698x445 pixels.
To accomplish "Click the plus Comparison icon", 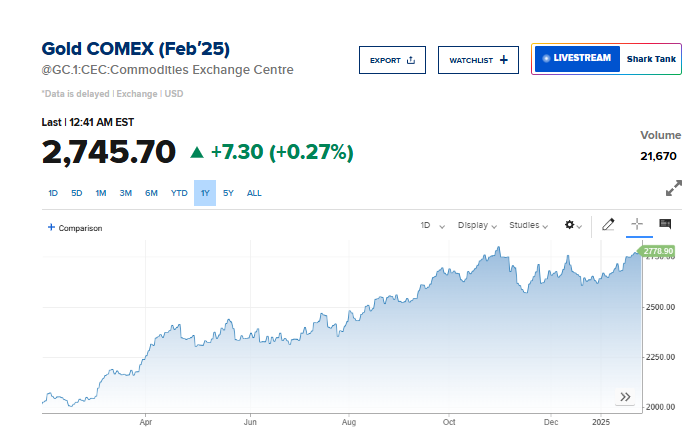I will (51, 227).
